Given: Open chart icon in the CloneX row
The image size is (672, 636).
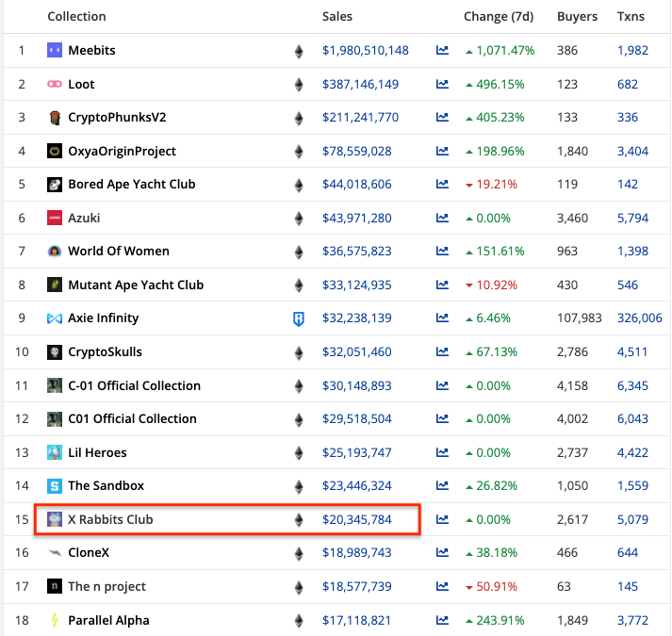Looking at the screenshot, I should (x=442, y=553).
